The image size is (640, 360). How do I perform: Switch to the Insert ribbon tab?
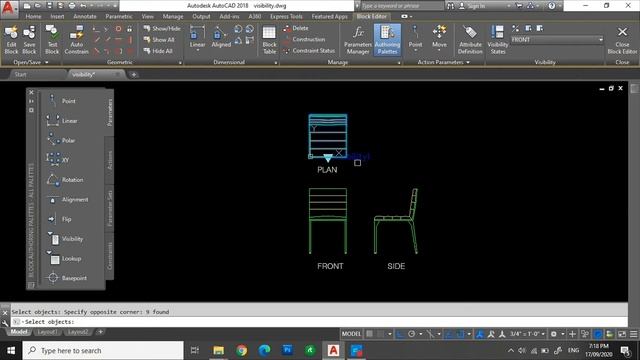click(57, 16)
